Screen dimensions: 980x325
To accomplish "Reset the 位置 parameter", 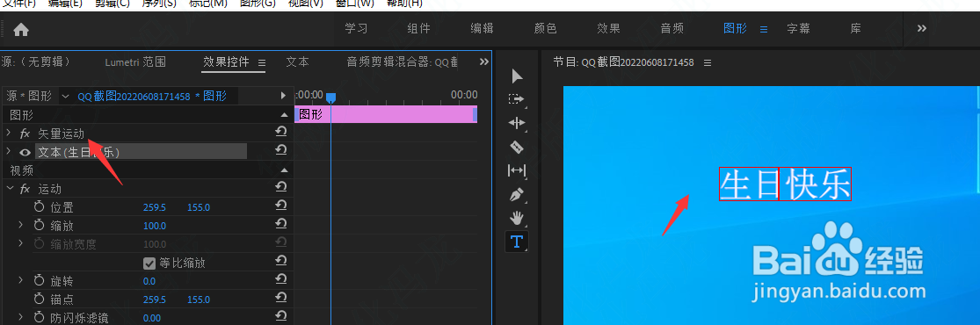I will [281, 206].
